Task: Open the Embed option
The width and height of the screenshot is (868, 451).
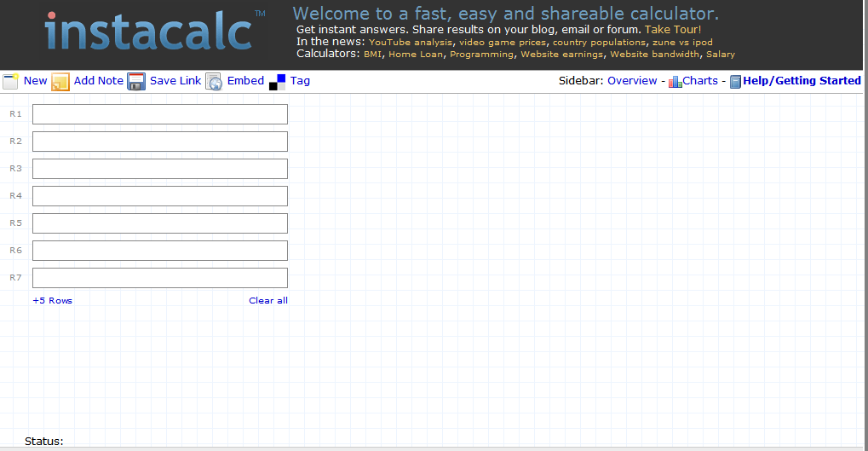Action: click(245, 81)
